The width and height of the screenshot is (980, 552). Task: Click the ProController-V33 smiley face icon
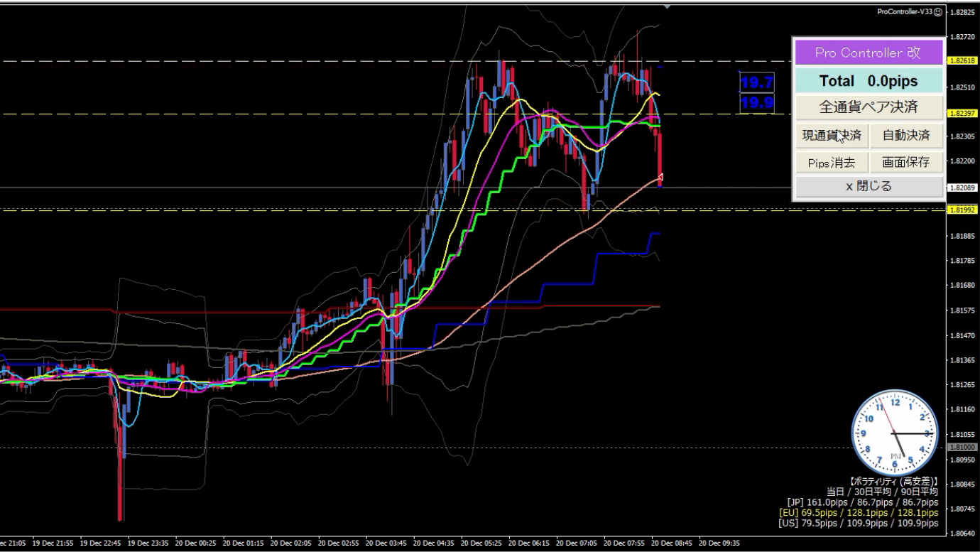(x=938, y=11)
